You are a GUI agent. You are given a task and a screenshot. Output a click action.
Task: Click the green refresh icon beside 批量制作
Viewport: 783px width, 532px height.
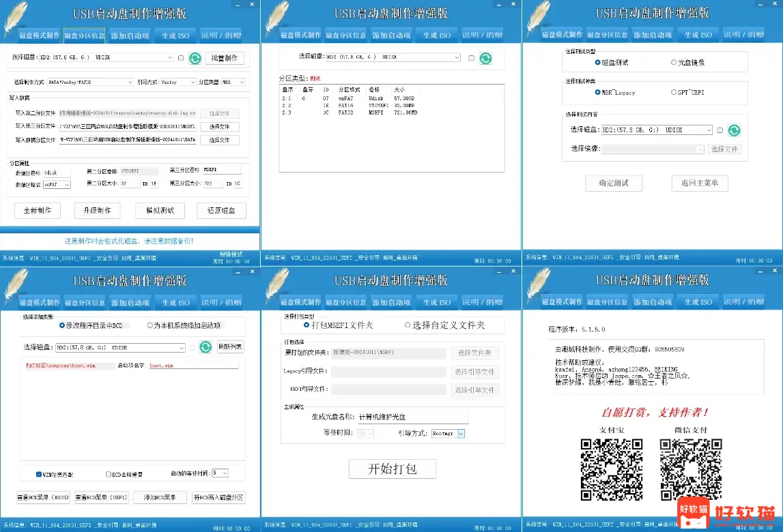pos(195,59)
